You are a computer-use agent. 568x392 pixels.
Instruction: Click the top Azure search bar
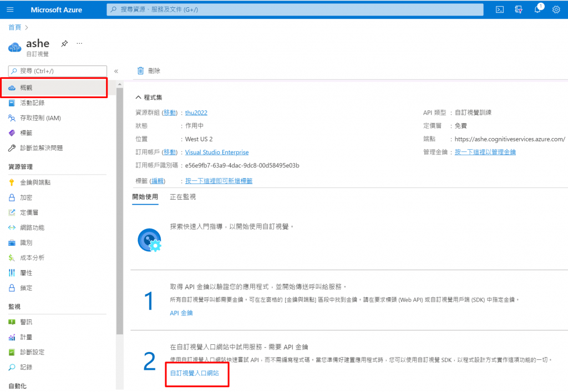pos(295,10)
